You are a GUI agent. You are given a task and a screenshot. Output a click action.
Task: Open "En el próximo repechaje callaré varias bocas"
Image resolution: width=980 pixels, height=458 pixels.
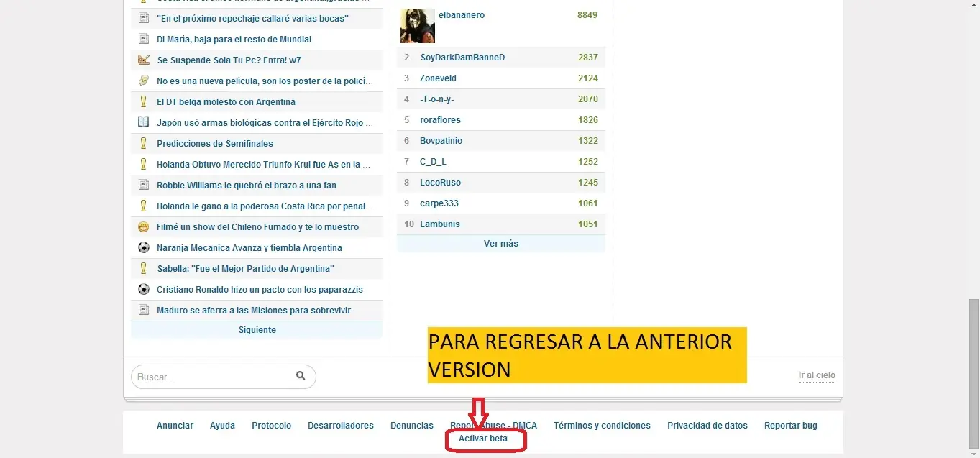coord(252,18)
